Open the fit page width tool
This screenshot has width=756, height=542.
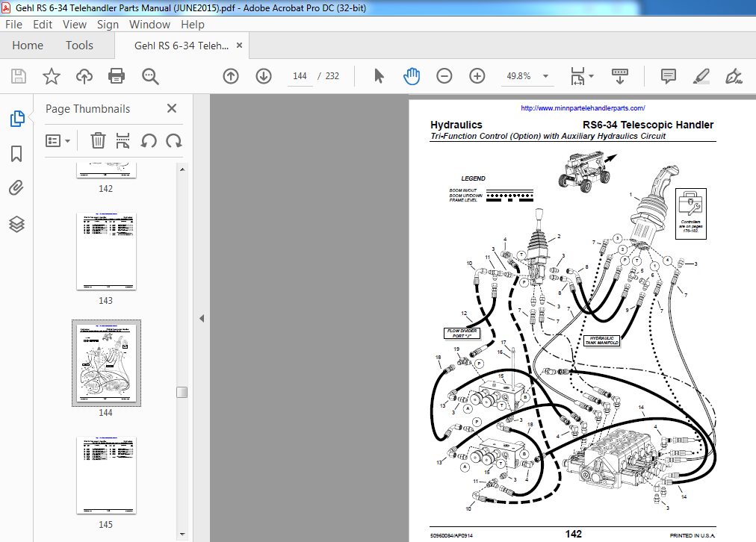tap(577, 76)
